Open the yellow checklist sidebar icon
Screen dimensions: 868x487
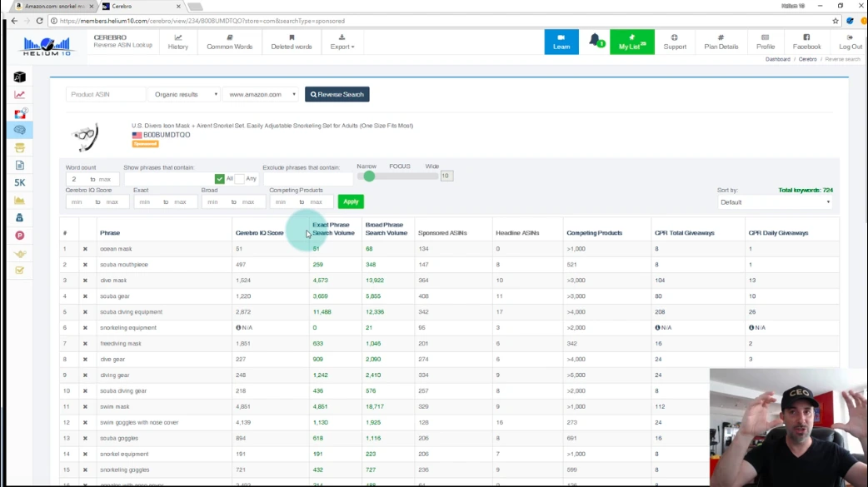[x=19, y=271]
